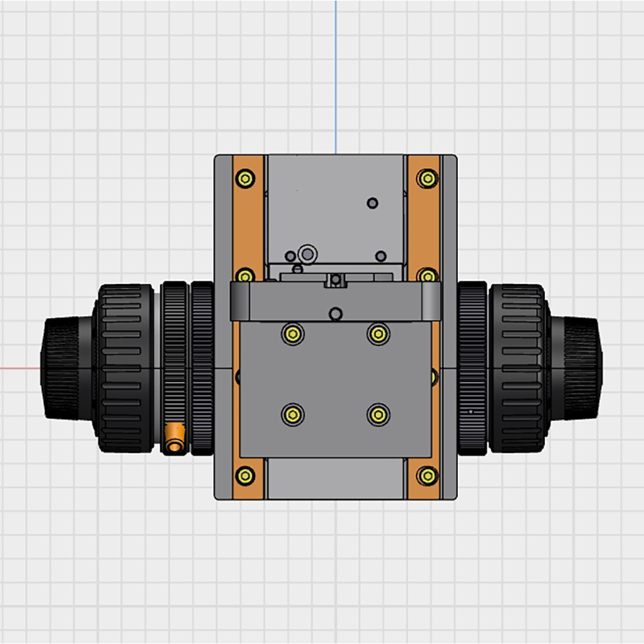
Task: Pick lower-right screw on center gray plate
Action: tap(378, 414)
